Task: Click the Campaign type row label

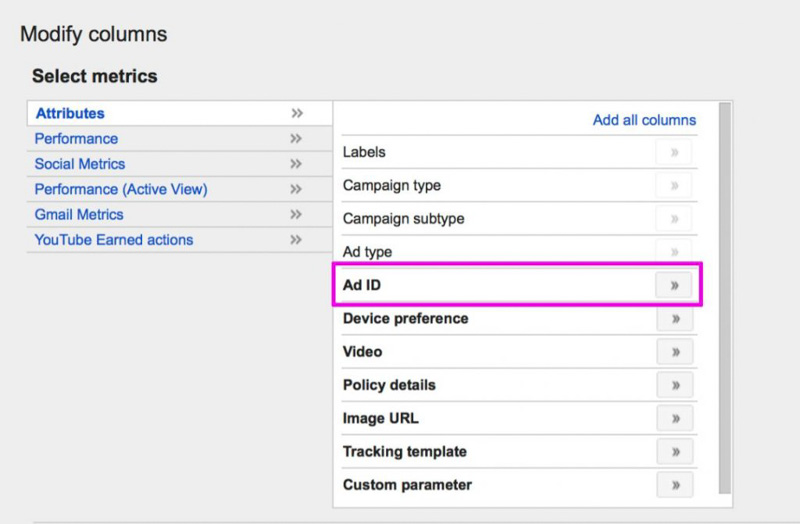Action: pyautogui.click(x=391, y=186)
